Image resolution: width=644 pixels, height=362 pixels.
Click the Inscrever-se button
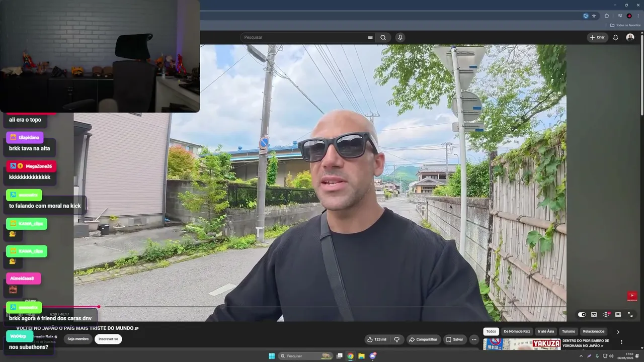click(x=108, y=339)
